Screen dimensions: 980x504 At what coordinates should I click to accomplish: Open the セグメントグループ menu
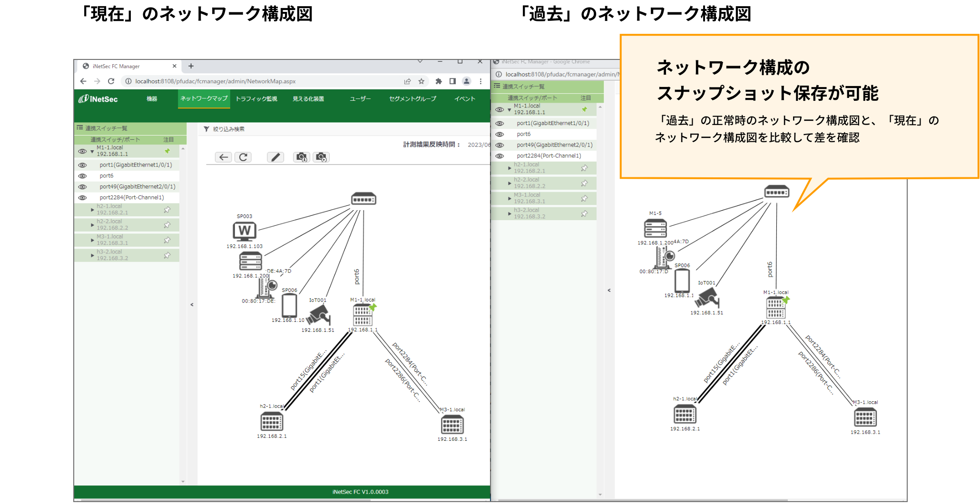[412, 99]
